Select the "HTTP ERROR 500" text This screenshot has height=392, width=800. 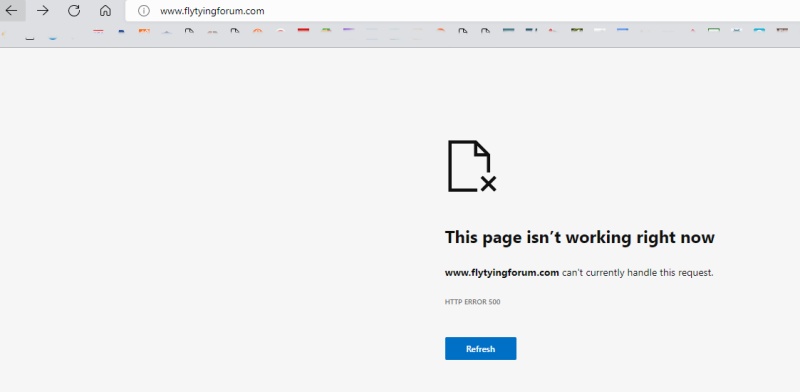472,302
